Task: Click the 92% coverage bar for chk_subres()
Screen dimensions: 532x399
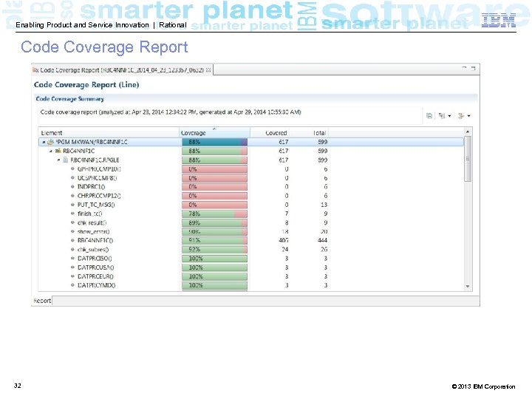Action: [214, 250]
